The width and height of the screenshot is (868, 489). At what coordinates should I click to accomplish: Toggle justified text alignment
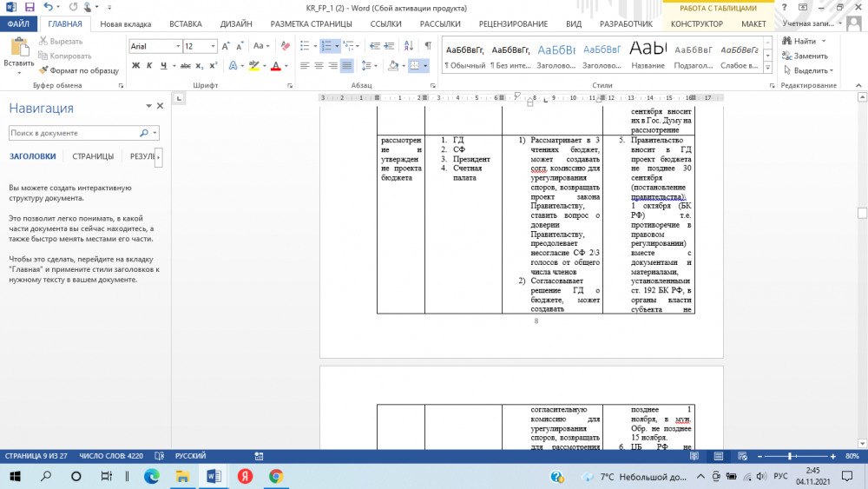pyautogui.click(x=347, y=65)
